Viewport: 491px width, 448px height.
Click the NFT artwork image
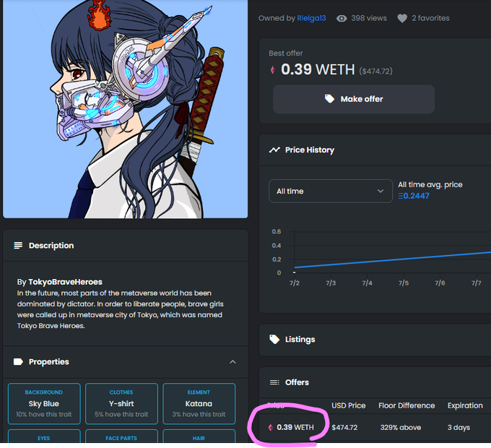pyautogui.click(x=125, y=108)
